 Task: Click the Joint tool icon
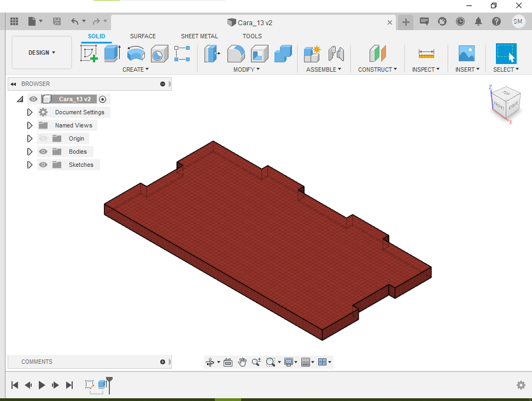click(x=336, y=53)
